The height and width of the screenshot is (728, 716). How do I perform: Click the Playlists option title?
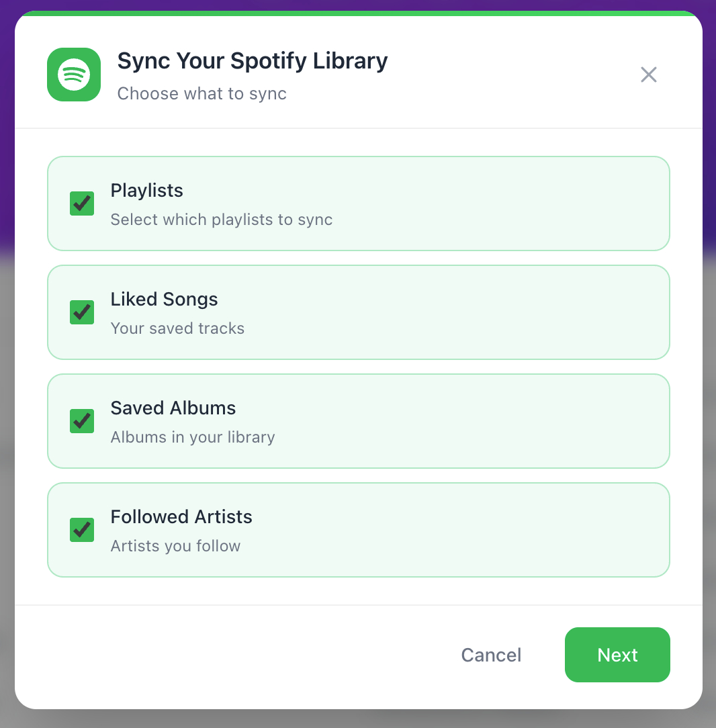[147, 191]
